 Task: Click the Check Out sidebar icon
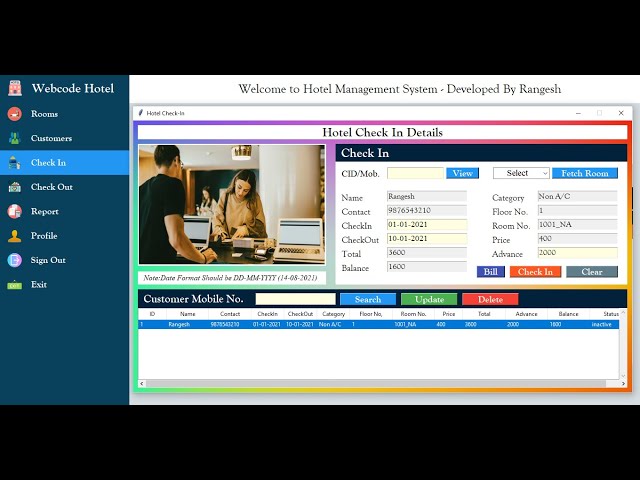pos(15,187)
